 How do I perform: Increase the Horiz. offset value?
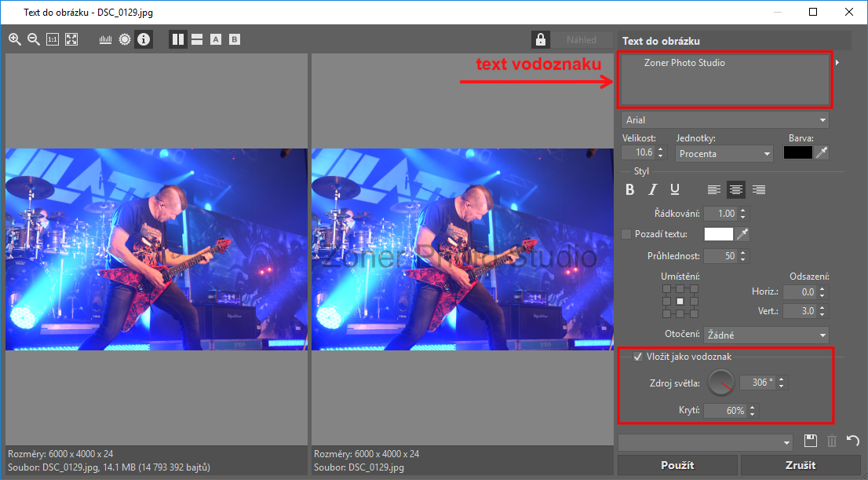(x=822, y=289)
